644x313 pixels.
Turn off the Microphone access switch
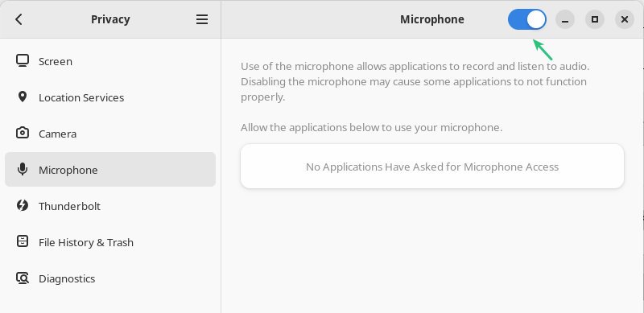pyautogui.click(x=527, y=19)
